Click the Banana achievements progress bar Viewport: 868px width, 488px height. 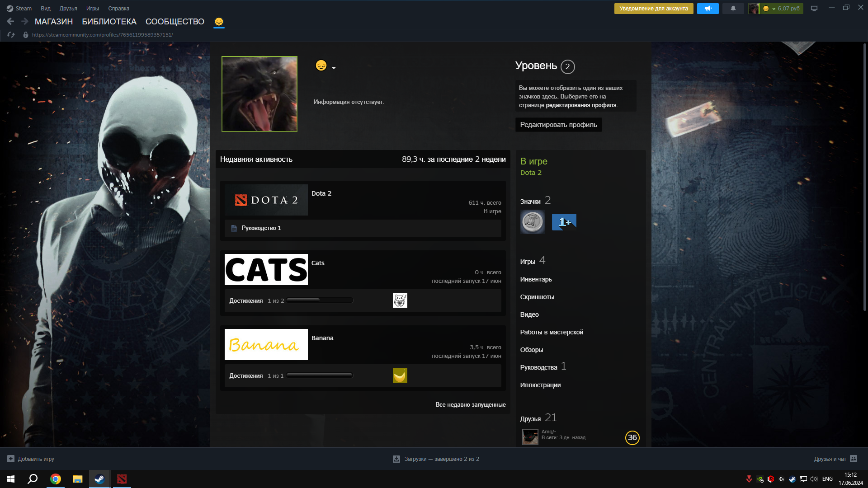coord(320,375)
